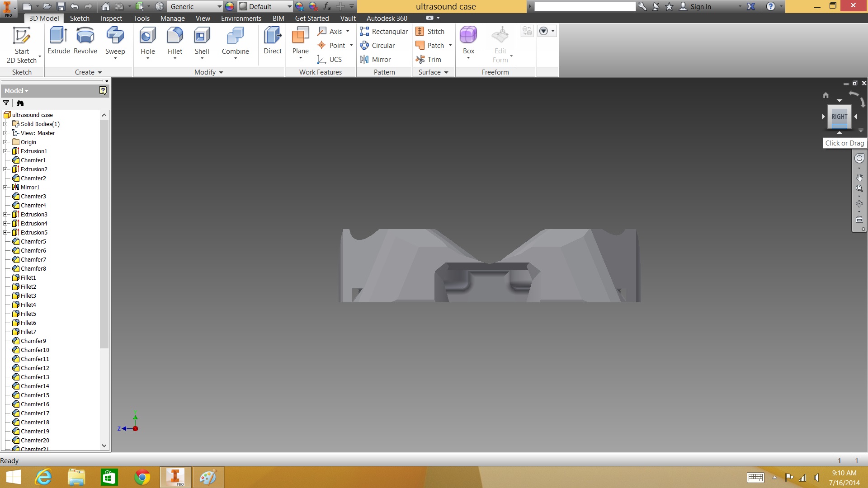Select the Revolve tool

[x=85, y=42]
